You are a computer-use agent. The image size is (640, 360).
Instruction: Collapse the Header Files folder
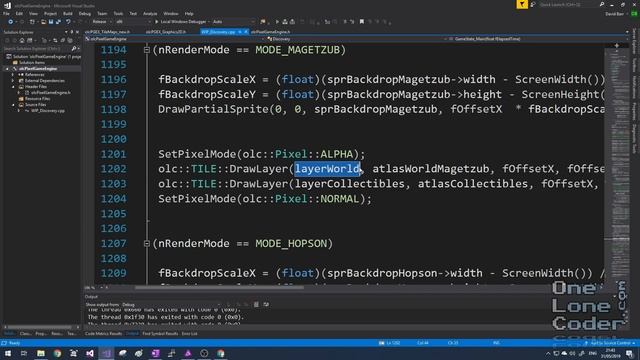pyautogui.click(x=13, y=87)
